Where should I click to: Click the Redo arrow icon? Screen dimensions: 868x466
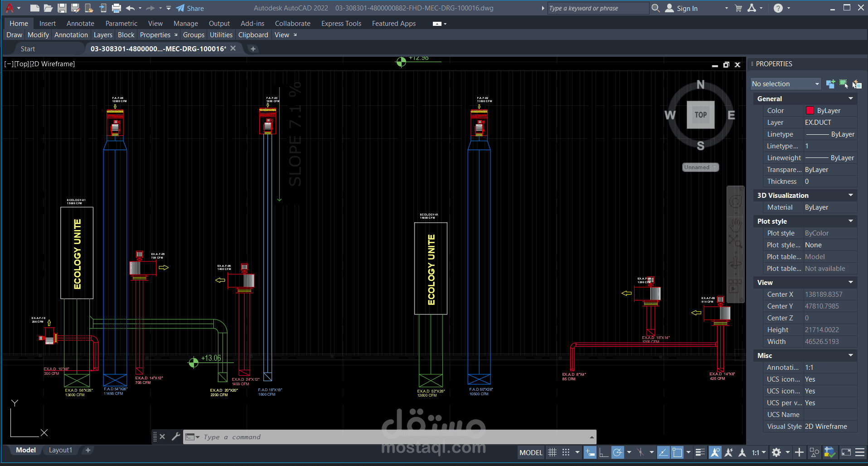point(150,8)
